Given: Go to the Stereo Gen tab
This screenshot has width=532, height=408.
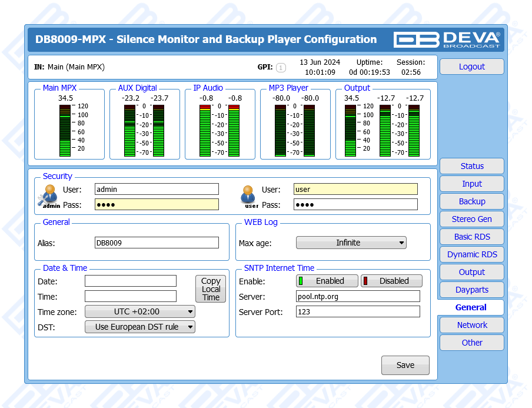Looking at the screenshot, I should (471, 219).
